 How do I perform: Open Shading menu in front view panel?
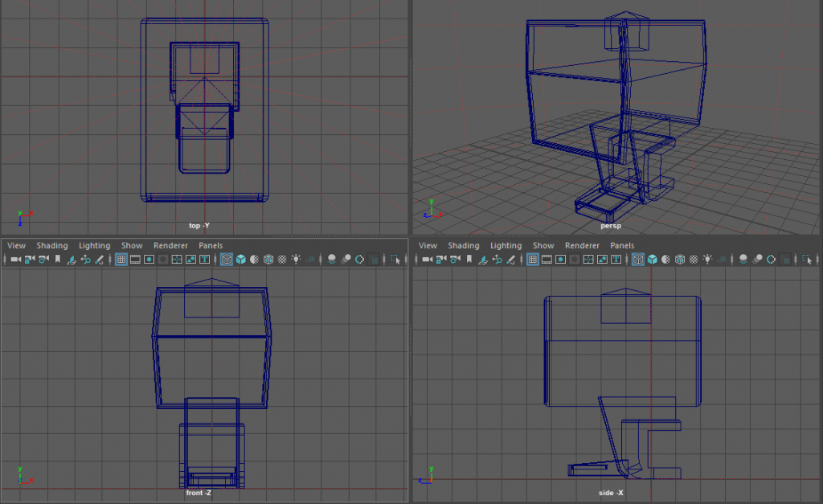[x=52, y=245]
